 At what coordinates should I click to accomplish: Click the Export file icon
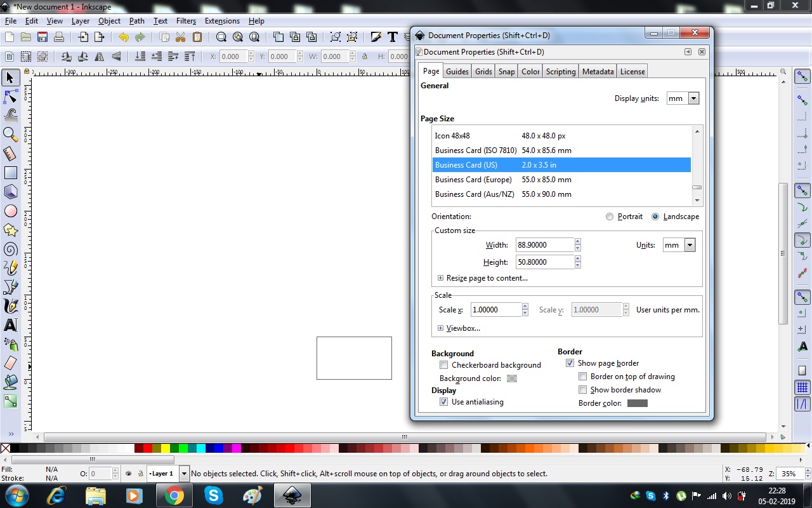[100, 37]
